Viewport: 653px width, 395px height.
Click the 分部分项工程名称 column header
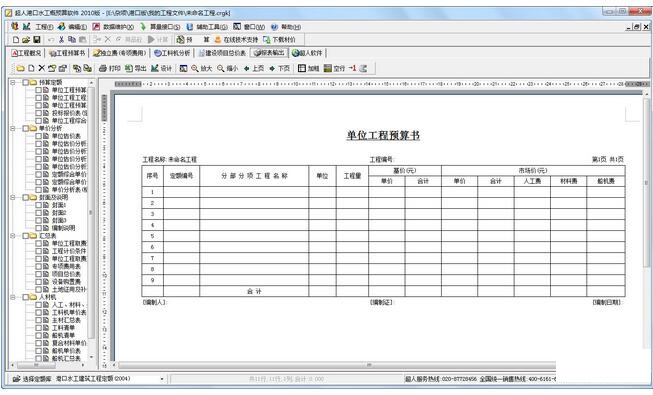tap(254, 176)
